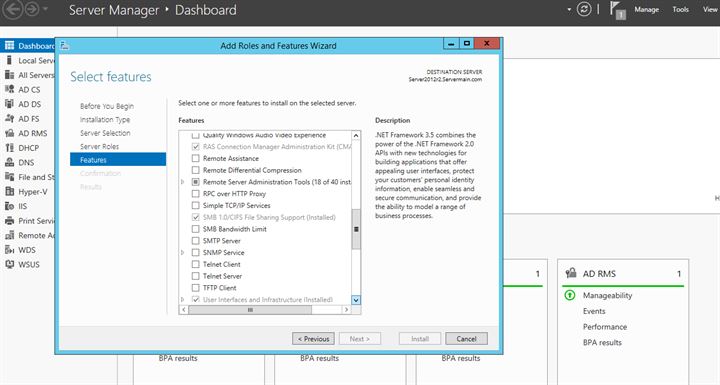The width and height of the screenshot is (720, 385).
Task: Click the Previous button
Action: coord(313,339)
